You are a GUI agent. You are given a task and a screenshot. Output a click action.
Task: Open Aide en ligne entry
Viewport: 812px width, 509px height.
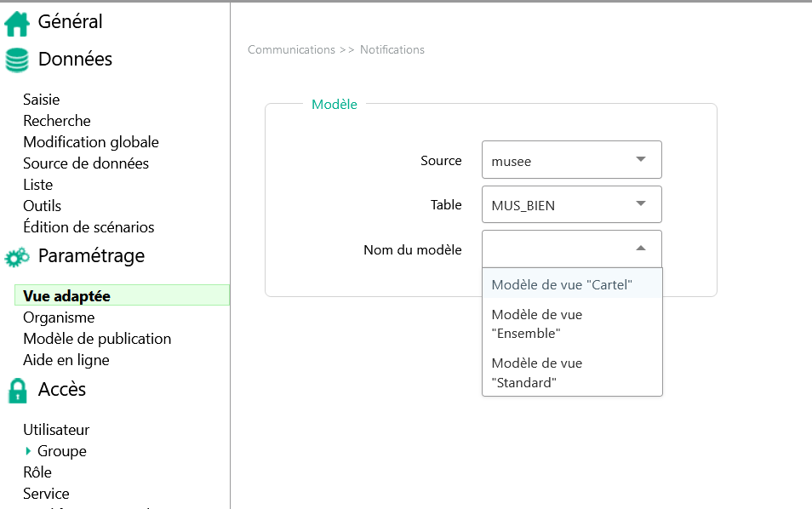point(66,360)
